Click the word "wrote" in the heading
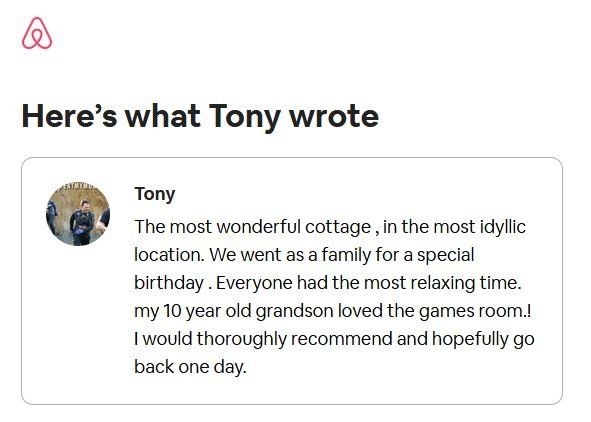This screenshot has width=591, height=422. [x=334, y=117]
